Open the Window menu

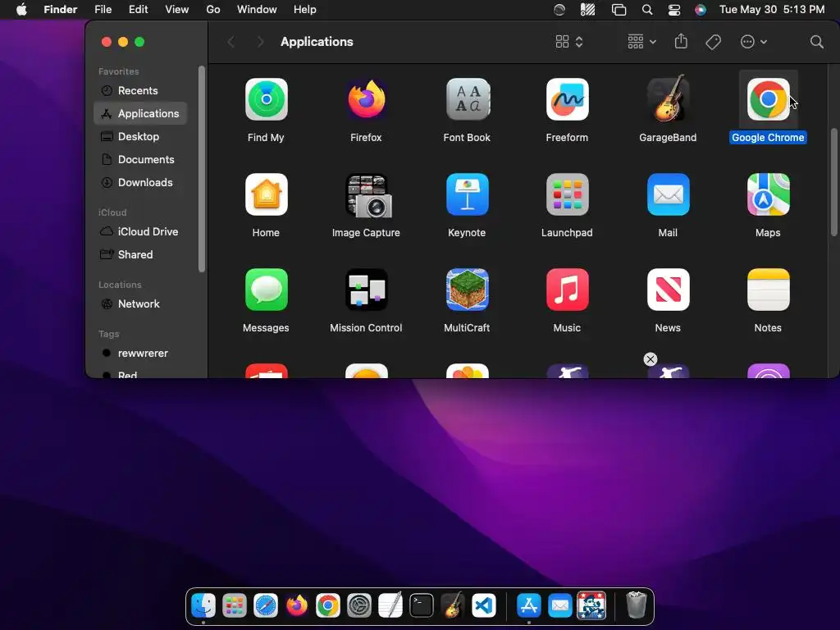(257, 10)
